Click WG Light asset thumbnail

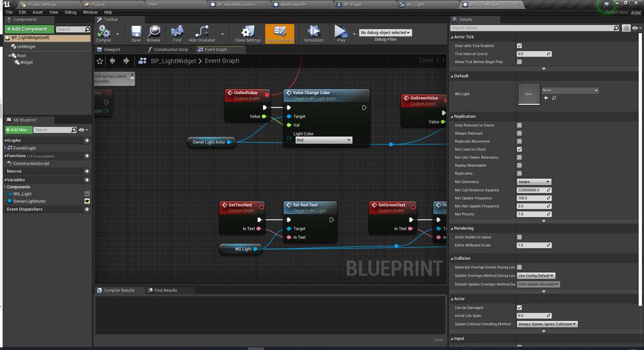click(x=529, y=94)
